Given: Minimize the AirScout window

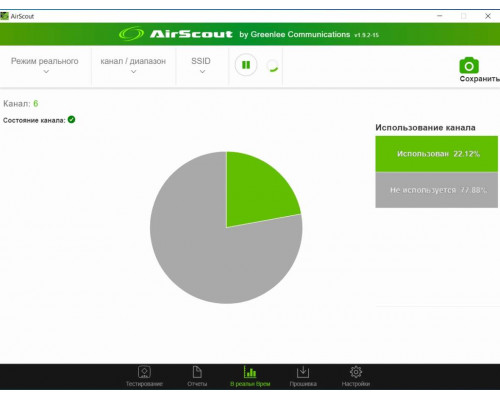Looking at the screenshot, I should 440,16.
